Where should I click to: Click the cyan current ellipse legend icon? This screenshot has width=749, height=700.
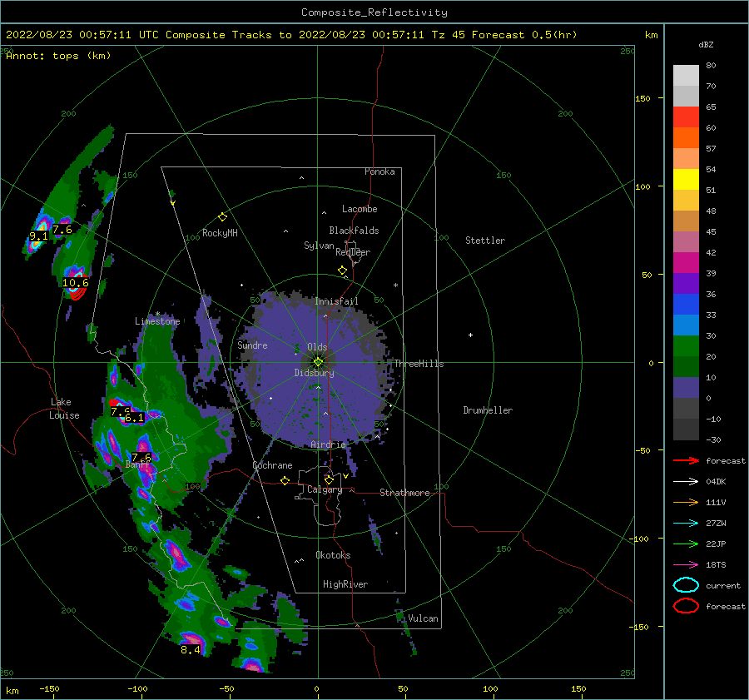click(x=686, y=585)
